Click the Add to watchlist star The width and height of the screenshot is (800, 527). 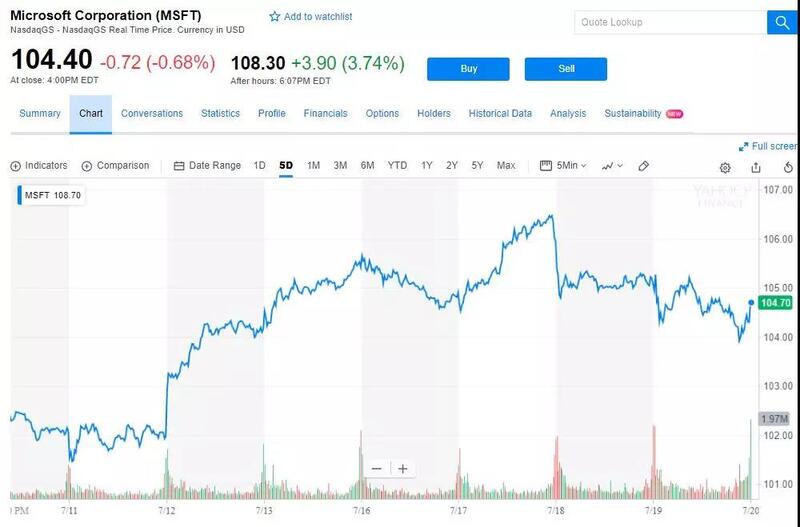[x=275, y=17]
